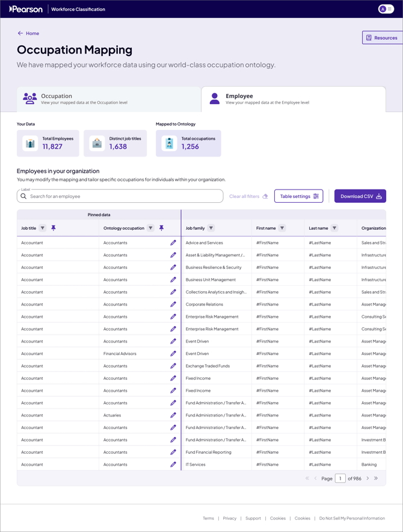403x532 pixels.
Task: Click the Workforce Classification header title
Action: point(78,9)
